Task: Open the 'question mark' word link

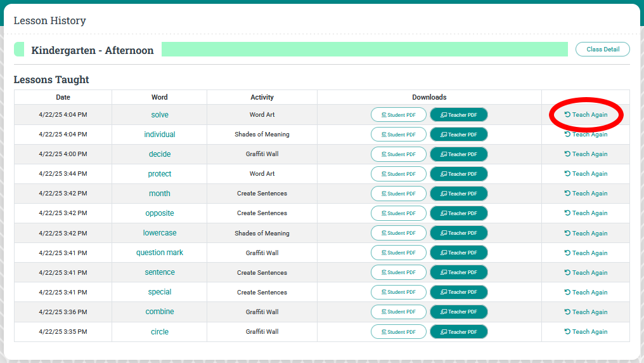Action: (160, 253)
